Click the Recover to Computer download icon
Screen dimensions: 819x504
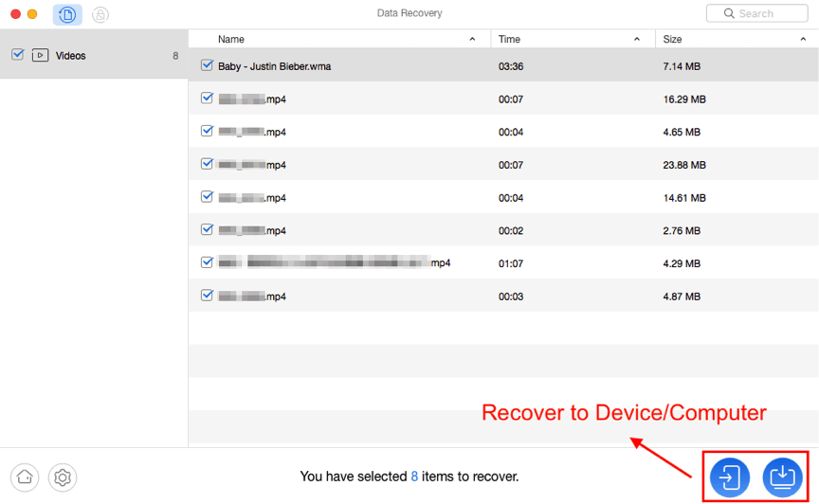point(782,477)
